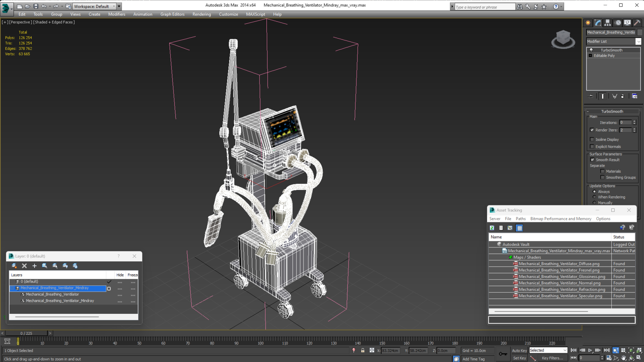The height and width of the screenshot is (362, 644).
Task: Click the Key Filters... button
Action: [552, 358]
